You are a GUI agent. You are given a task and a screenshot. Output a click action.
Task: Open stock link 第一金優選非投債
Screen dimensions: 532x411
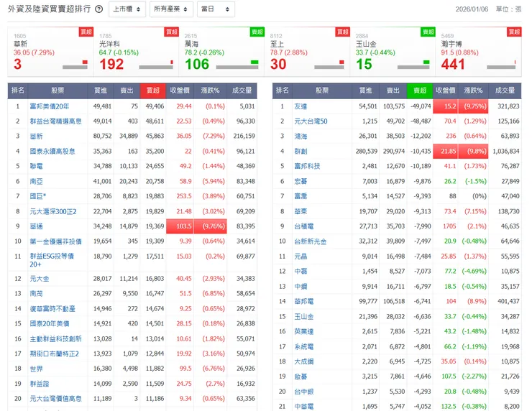(x=55, y=241)
